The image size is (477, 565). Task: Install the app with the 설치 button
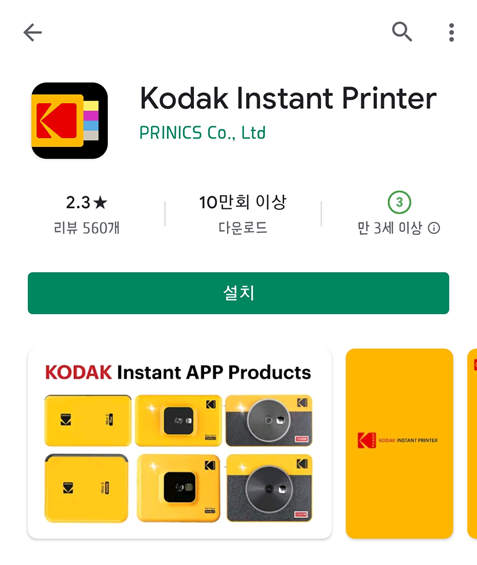(x=238, y=293)
